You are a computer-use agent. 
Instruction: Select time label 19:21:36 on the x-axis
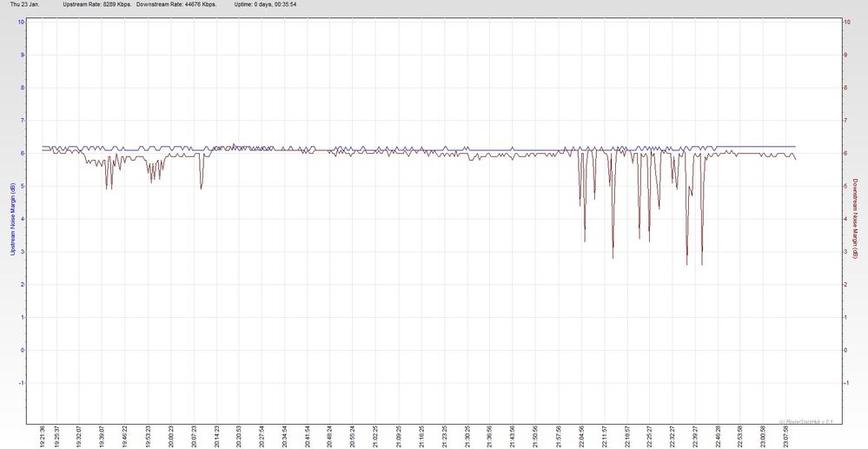[x=43, y=436]
